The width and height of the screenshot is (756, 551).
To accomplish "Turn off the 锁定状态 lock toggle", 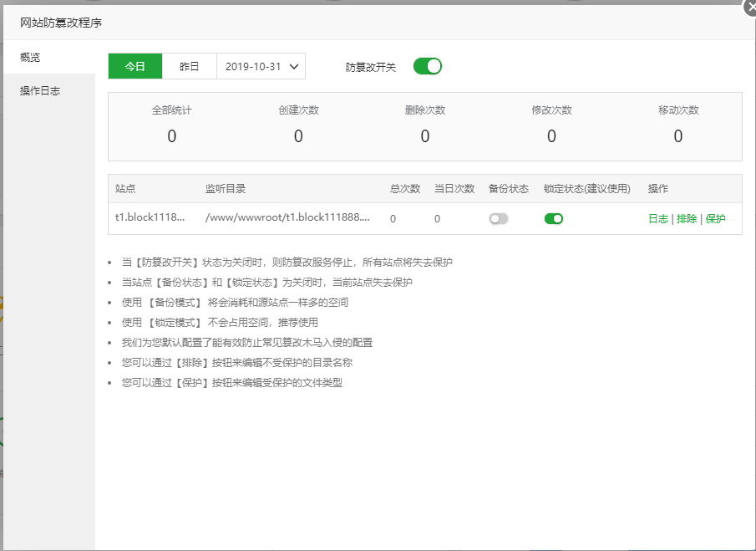I will tap(553, 217).
